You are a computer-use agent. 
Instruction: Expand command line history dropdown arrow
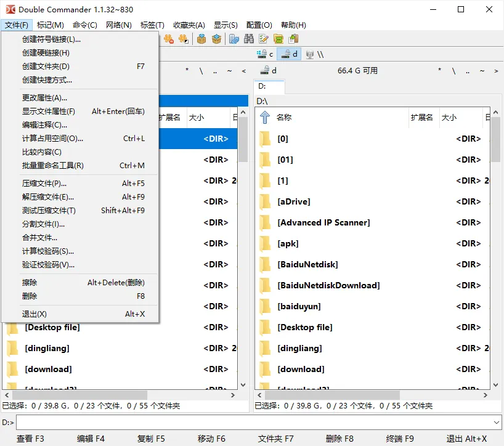tap(496, 422)
